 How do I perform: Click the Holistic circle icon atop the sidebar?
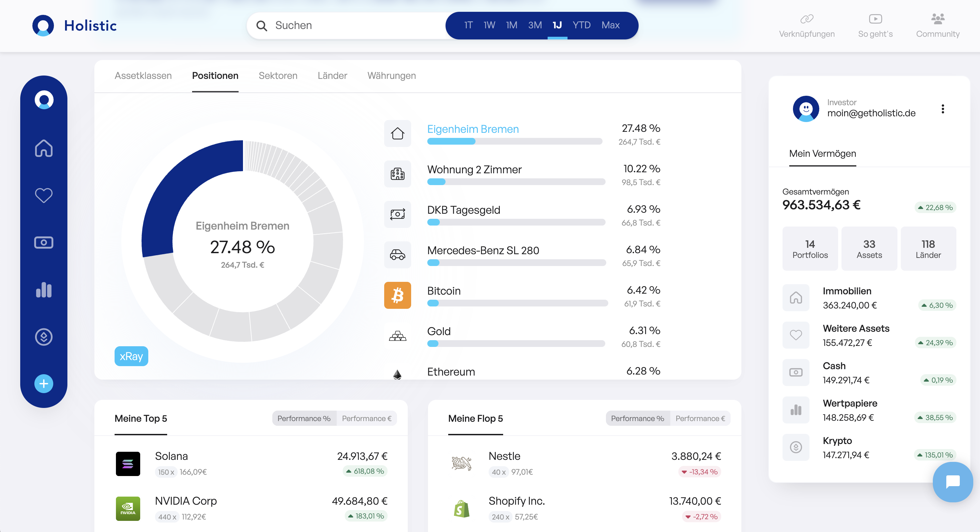pos(44,100)
